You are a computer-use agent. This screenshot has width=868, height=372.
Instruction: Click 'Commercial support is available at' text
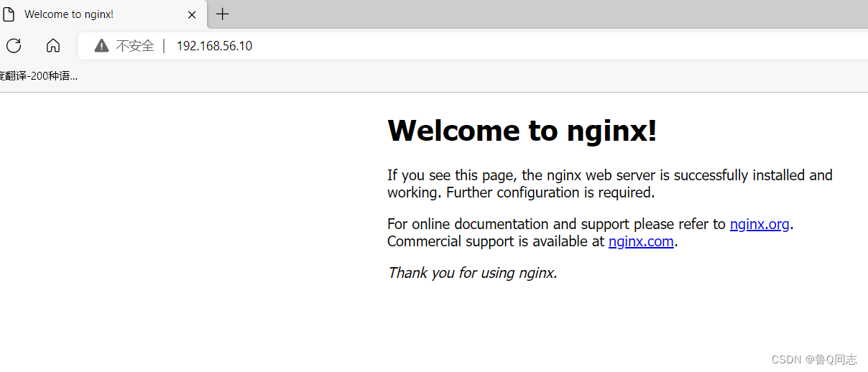coord(496,241)
